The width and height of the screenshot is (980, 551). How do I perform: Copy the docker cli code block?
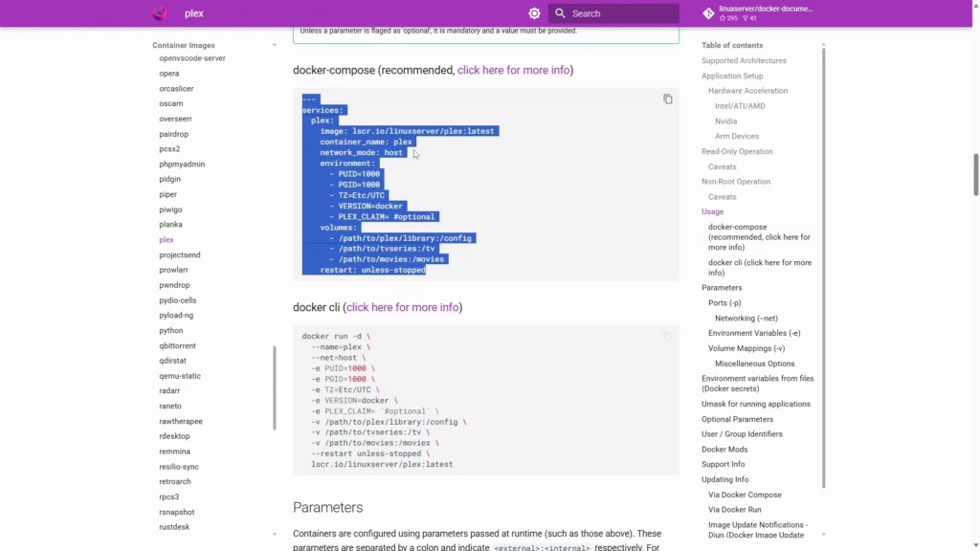coord(668,336)
